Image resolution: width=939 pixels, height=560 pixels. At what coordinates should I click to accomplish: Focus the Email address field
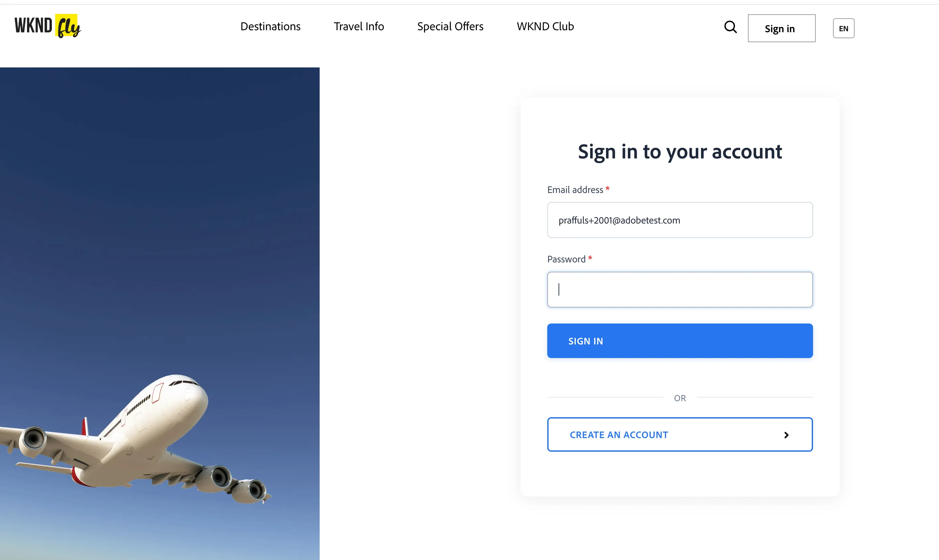(x=680, y=220)
